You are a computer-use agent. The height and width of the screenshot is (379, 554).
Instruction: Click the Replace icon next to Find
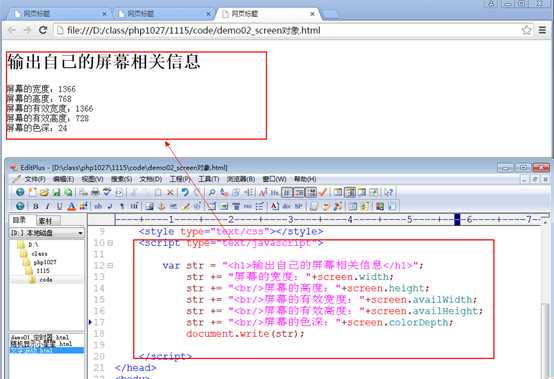[224, 192]
